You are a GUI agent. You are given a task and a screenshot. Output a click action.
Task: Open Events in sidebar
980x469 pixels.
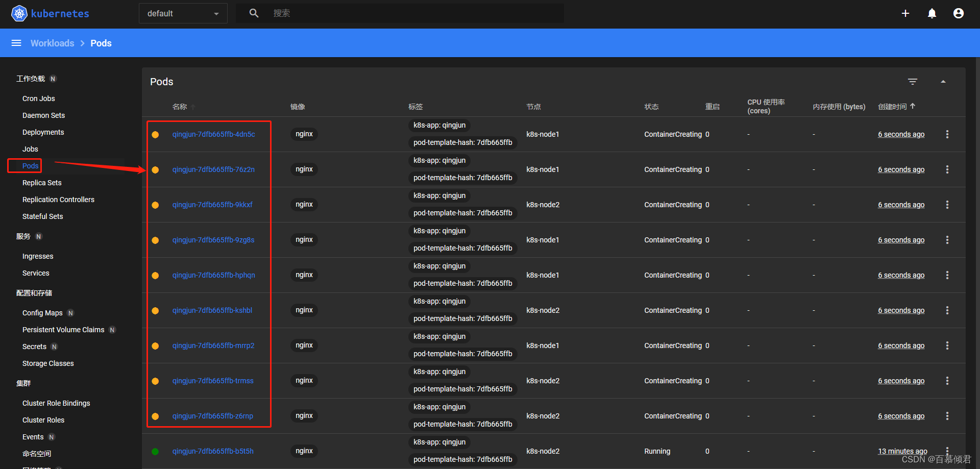tap(33, 437)
